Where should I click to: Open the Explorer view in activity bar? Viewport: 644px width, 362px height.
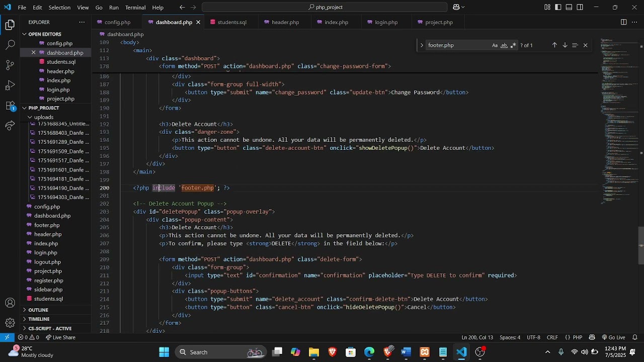point(10,25)
